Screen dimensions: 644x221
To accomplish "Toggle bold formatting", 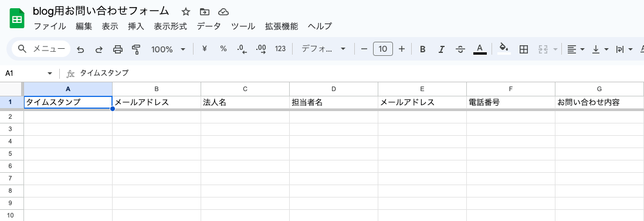I will tap(422, 49).
